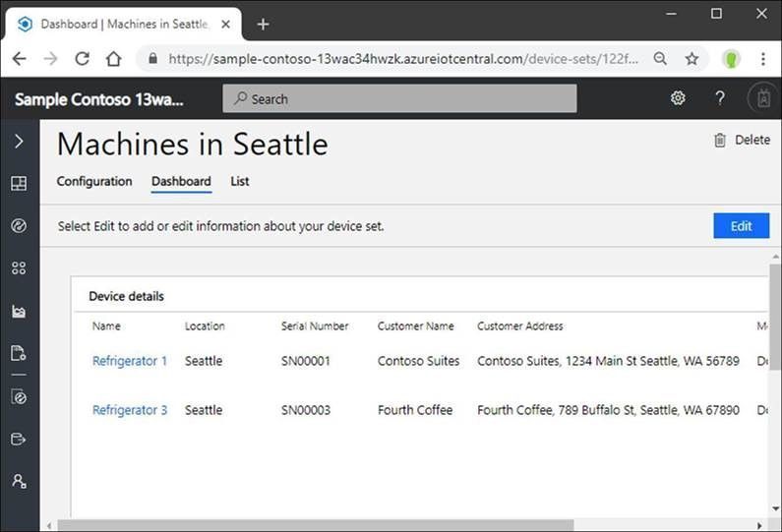Click the browser address bar URL
Viewport: 782px width, 532px height.
pyautogui.click(x=403, y=59)
